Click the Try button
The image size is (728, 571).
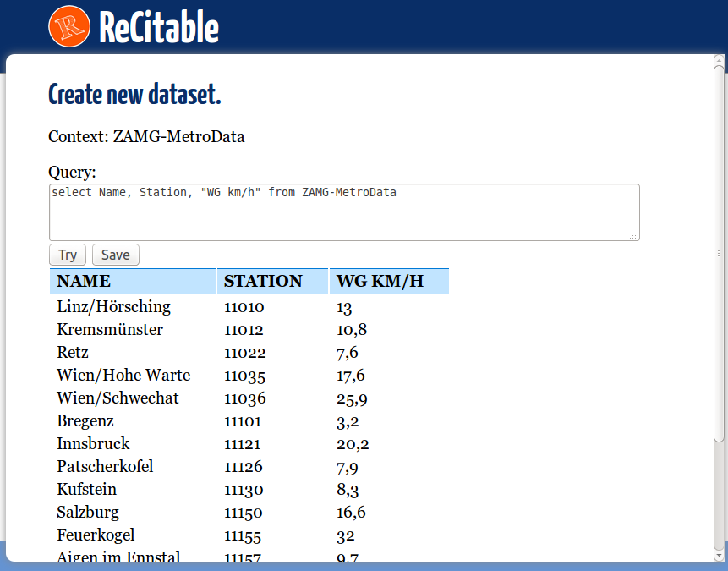coord(68,255)
